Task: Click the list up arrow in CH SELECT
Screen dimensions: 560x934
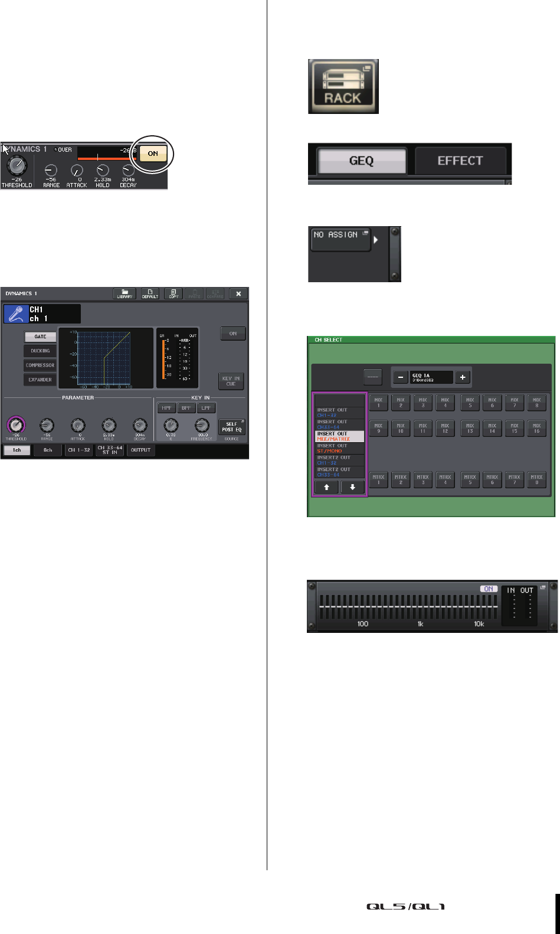Action: [x=326, y=487]
